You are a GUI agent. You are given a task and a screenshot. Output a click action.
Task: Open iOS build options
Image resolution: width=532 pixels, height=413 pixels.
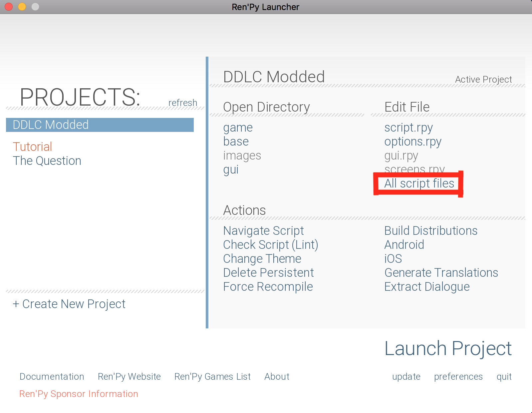[x=393, y=259]
